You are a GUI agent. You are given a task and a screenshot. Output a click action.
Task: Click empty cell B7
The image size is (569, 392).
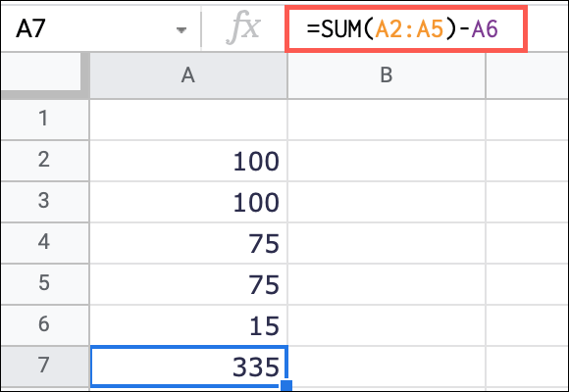(x=387, y=367)
